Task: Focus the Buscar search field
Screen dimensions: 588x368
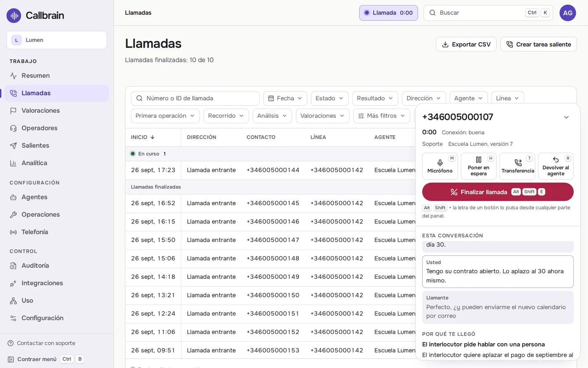Action: pyautogui.click(x=488, y=13)
